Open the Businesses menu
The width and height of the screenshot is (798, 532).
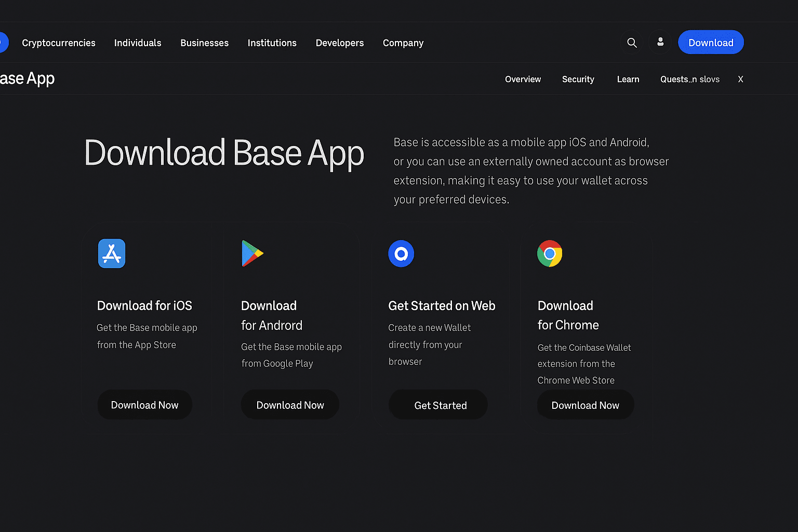[x=204, y=43]
